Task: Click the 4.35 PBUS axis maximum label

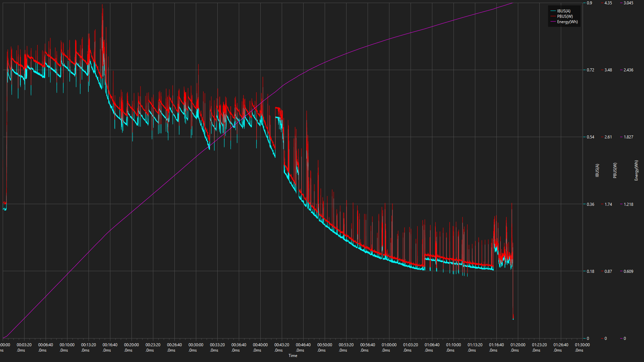Action: [x=608, y=3]
